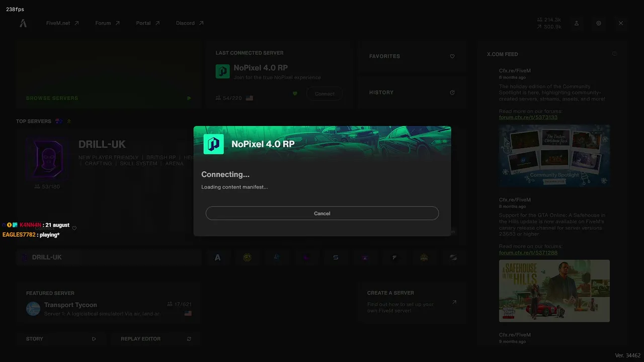Open the Browse Servers panel
644x362 pixels.
tap(109, 75)
